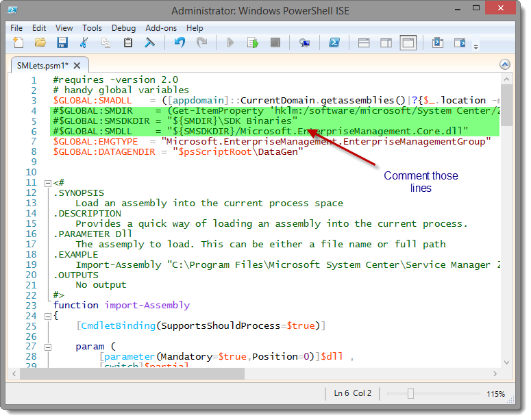Click the vertical scrollbar down arrow
This screenshot has width=531, height=420.
click(506, 362)
